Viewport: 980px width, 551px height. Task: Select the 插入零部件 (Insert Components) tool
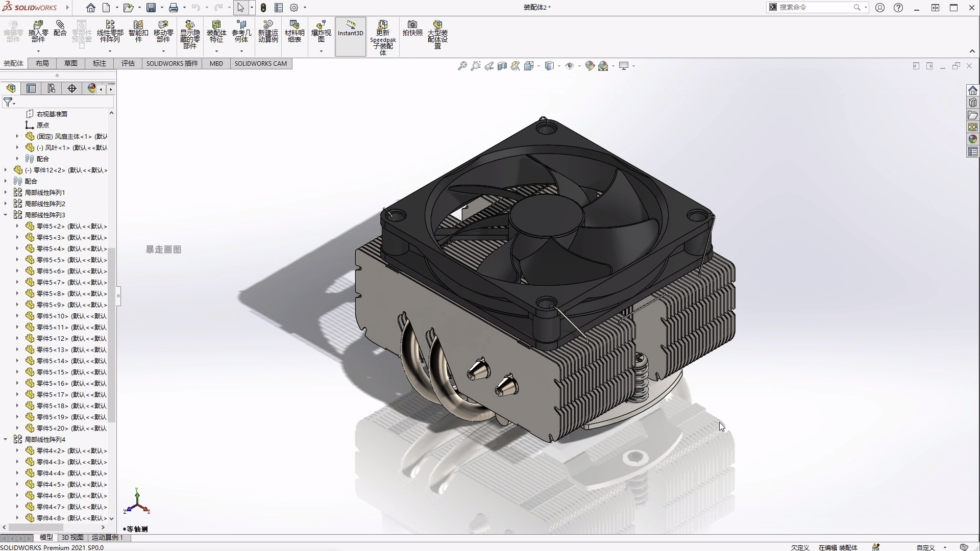38,32
